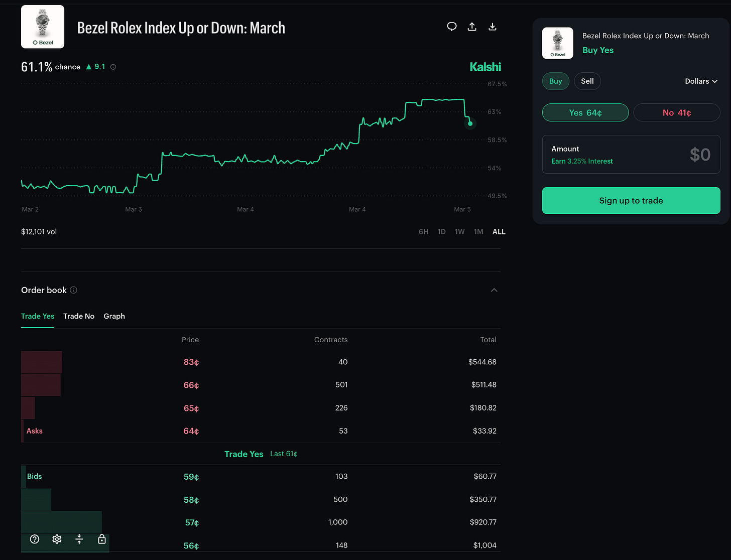Open the comments speech bubble icon

click(452, 27)
